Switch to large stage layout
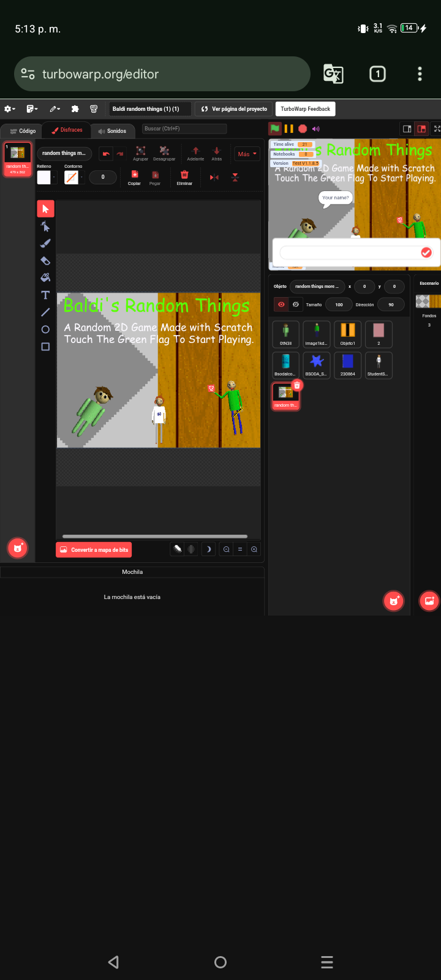Screen dimensions: 441x980 pos(421,129)
